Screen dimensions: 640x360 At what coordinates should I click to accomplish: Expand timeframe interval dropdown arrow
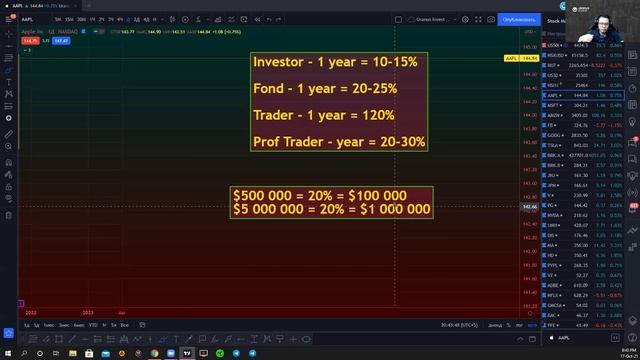click(x=162, y=20)
